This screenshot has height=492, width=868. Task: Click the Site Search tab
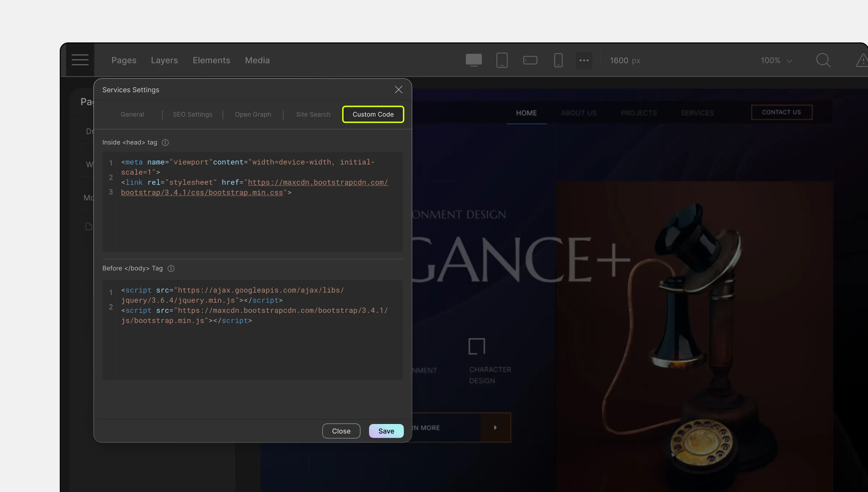[x=313, y=114]
